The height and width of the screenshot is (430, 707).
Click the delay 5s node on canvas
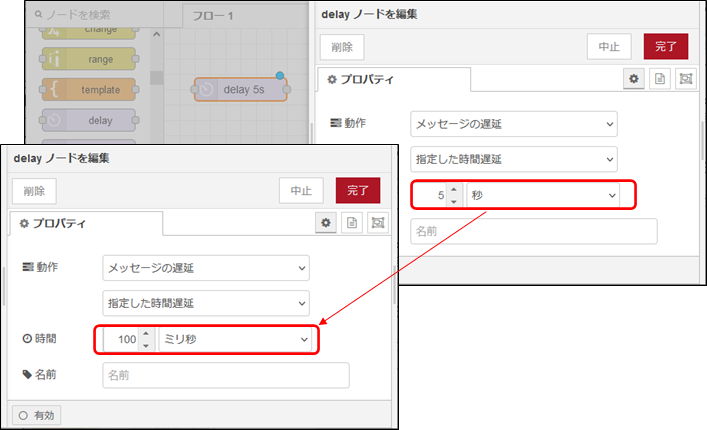point(238,90)
